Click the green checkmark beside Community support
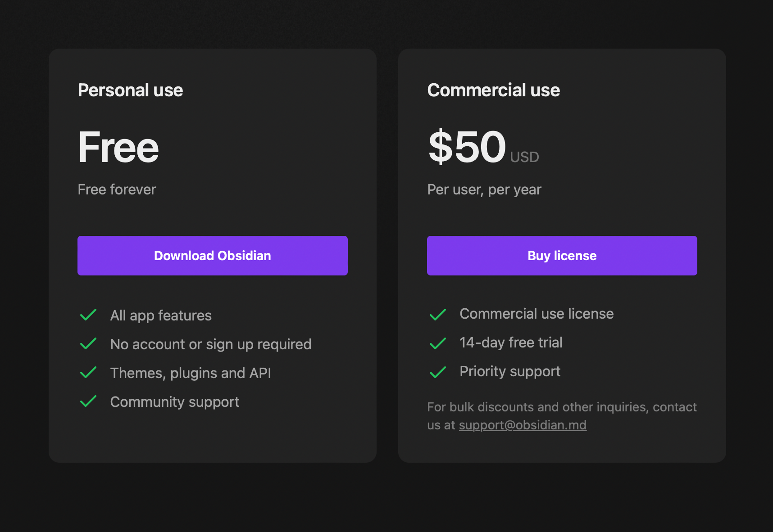Screen dimensions: 773x532 pos(88,401)
